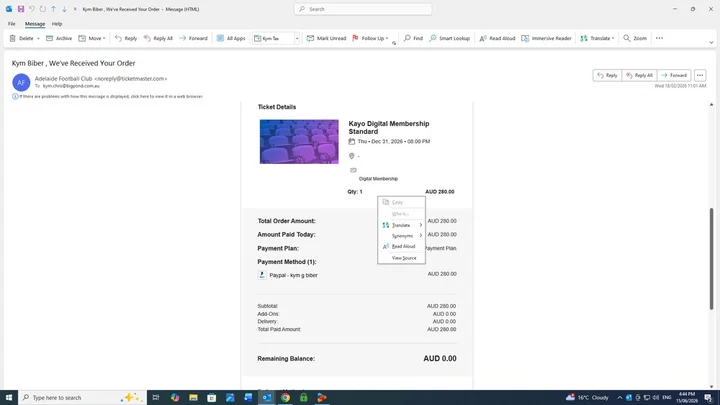Open Google Chrome from the taskbar

pyautogui.click(x=285, y=398)
